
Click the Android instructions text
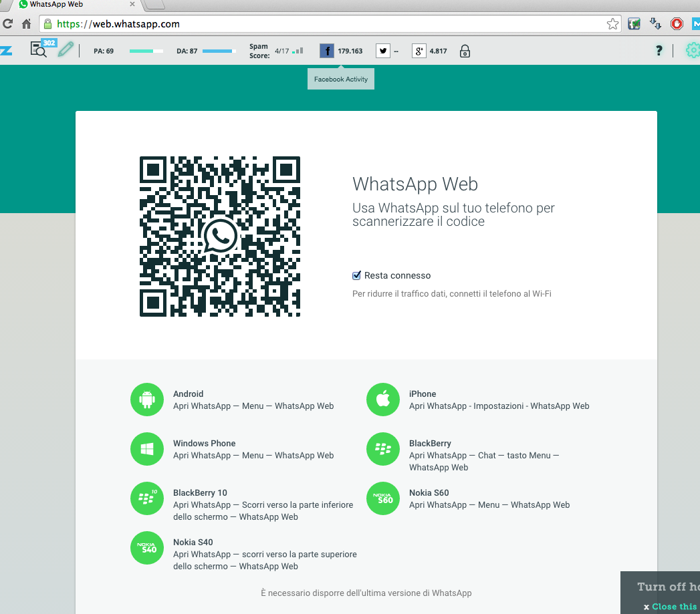coord(253,406)
